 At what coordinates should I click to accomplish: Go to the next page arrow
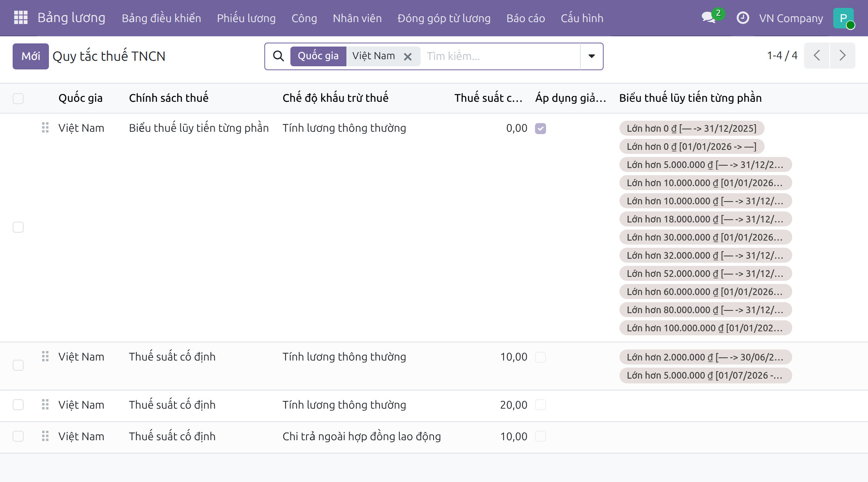coord(842,56)
